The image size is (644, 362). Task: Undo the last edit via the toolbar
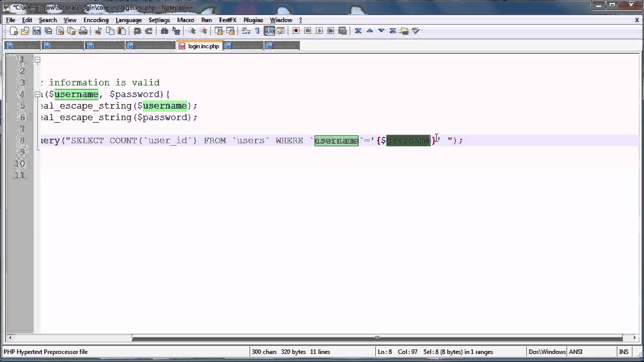tap(137, 31)
